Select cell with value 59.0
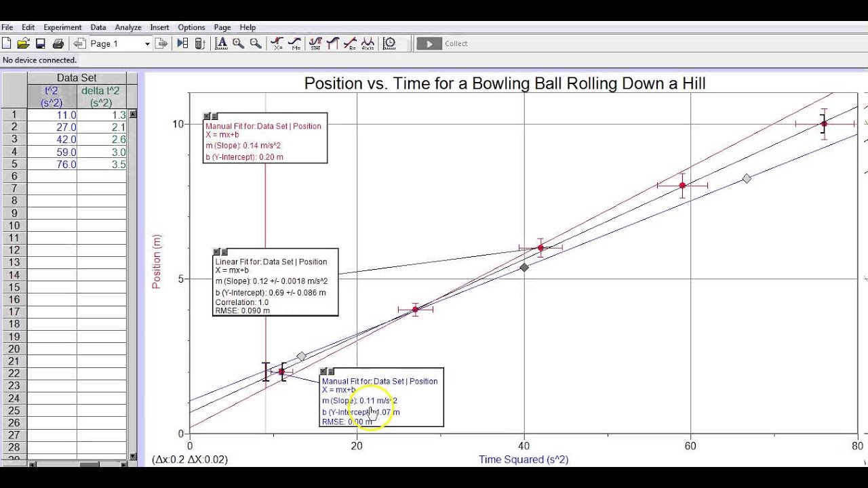 coord(52,152)
